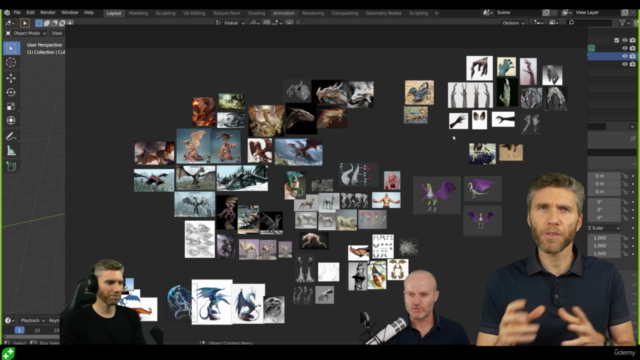640x360 pixels.
Task: Set selection mode to subtract
Action: tap(54, 23)
